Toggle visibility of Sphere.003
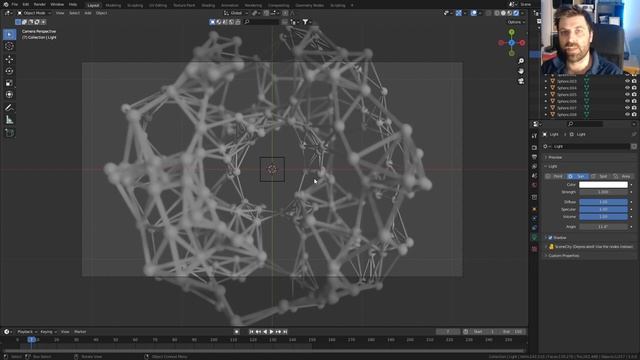The width and height of the screenshot is (640, 360). pos(627,81)
